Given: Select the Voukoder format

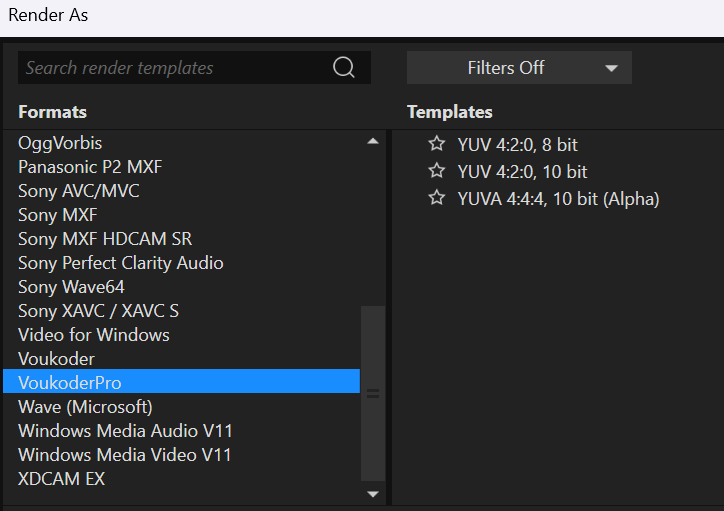Looking at the screenshot, I should click(56, 359).
